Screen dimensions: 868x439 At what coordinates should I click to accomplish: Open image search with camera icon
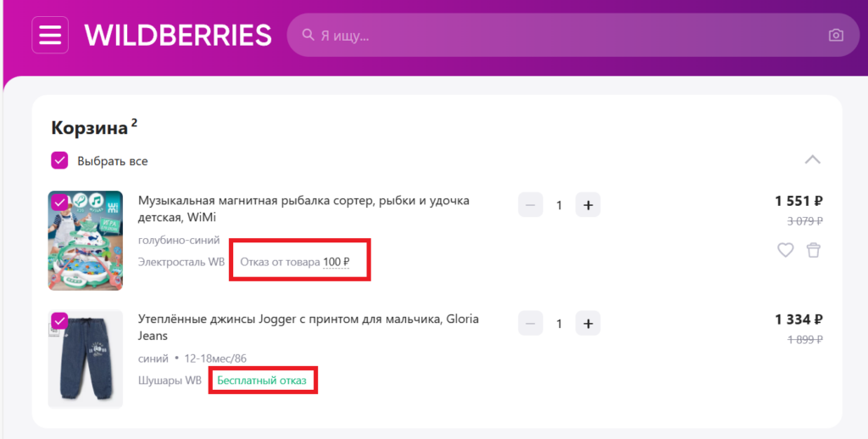point(836,36)
